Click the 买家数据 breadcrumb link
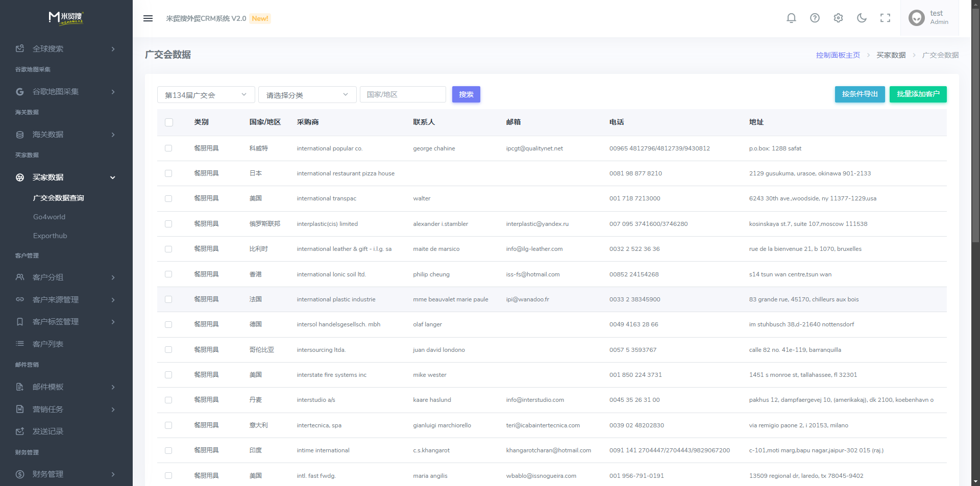 pyautogui.click(x=891, y=55)
